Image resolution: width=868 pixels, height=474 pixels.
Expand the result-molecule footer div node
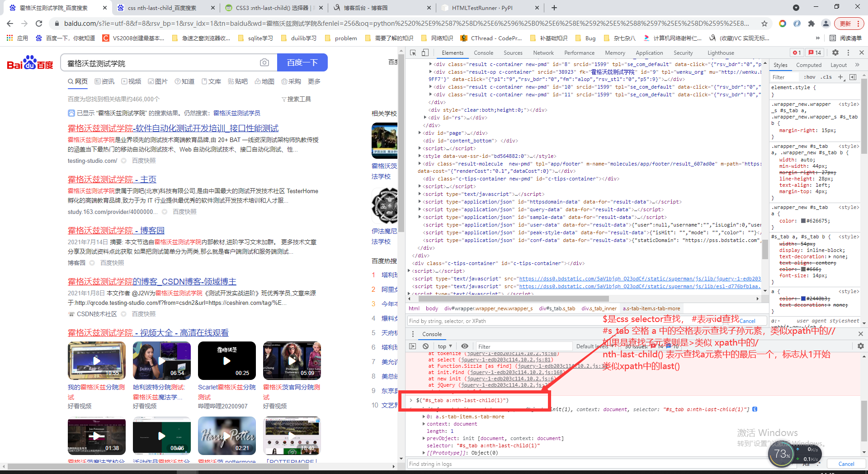[x=420, y=164]
